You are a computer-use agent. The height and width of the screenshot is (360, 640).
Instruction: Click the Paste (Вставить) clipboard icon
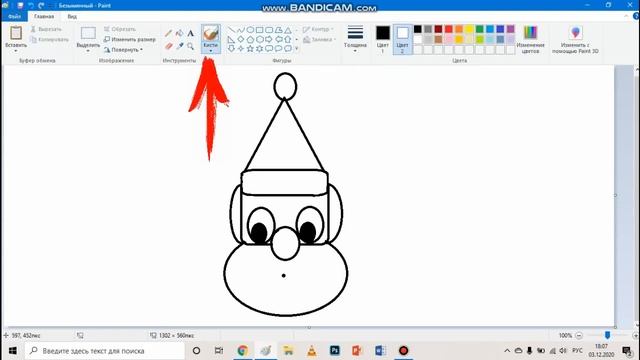[x=16, y=33]
